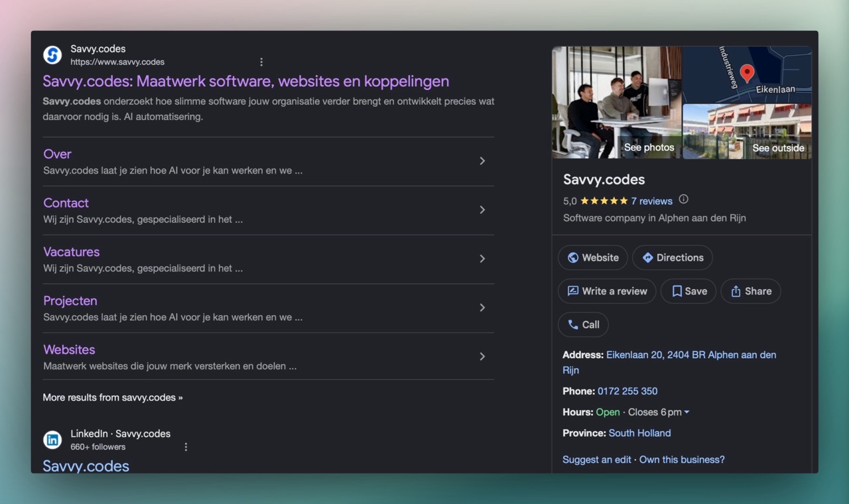The width and height of the screenshot is (849, 504).
Task: Open the South Holland province link
Action: point(639,433)
